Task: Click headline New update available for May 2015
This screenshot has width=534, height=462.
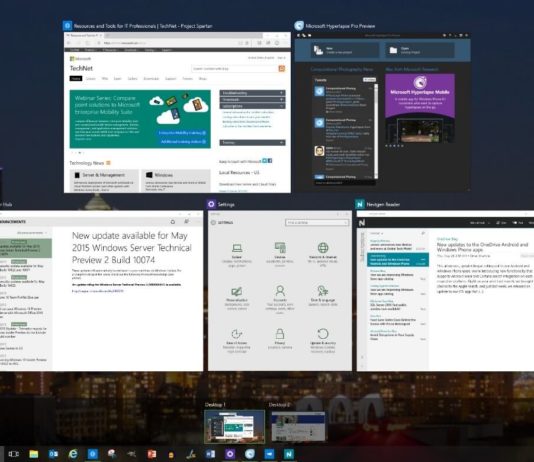Action: pyautogui.click(x=132, y=248)
